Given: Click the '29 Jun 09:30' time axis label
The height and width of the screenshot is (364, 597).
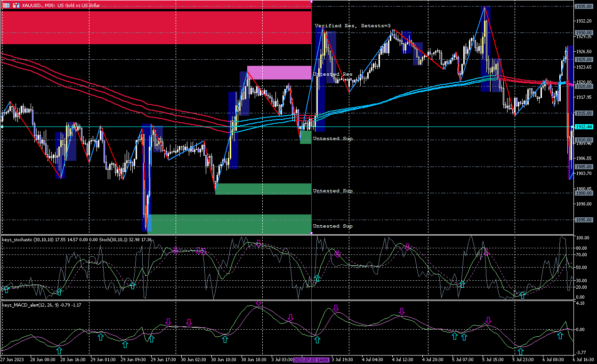Looking at the screenshot, I should point(134,360).
